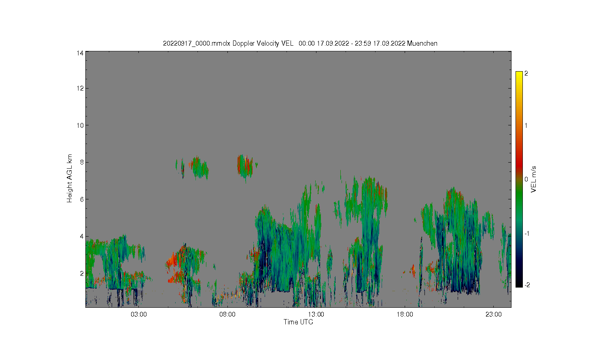Click the 13:00 time tick label
607x364 pixels.
[x=316, y=314]
